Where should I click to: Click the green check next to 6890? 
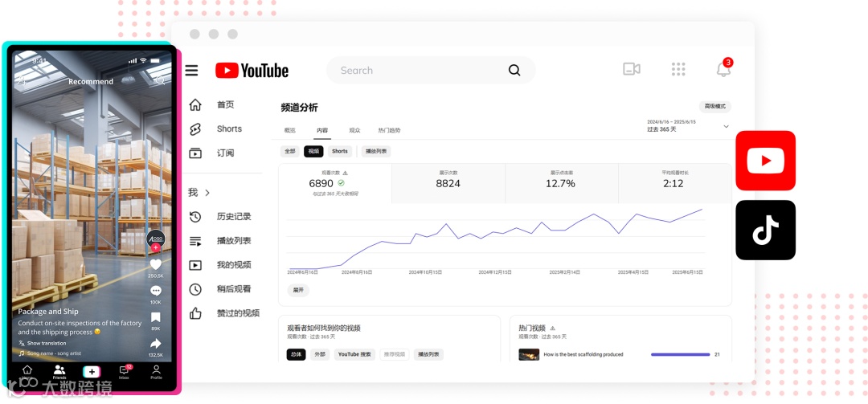click(341, 182)
